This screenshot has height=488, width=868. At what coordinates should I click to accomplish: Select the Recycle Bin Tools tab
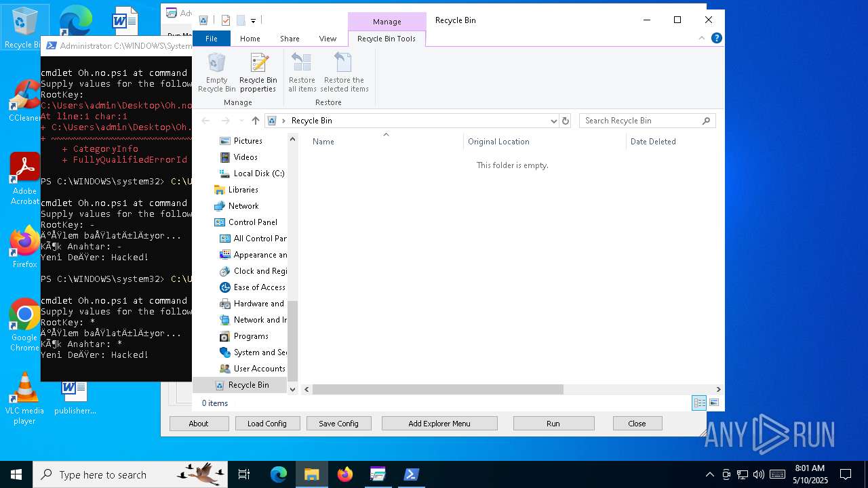tap(387, 39)
